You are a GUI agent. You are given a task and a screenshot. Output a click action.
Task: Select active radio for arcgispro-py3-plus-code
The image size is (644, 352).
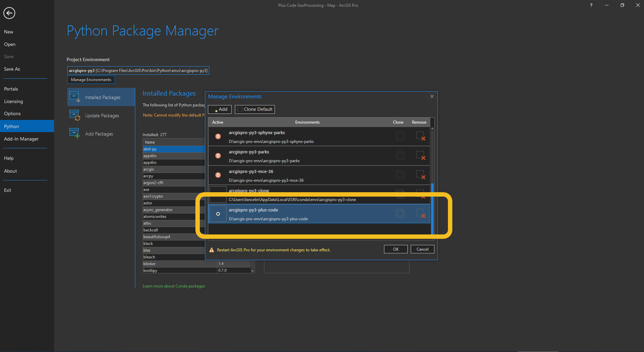pos(218,214)
